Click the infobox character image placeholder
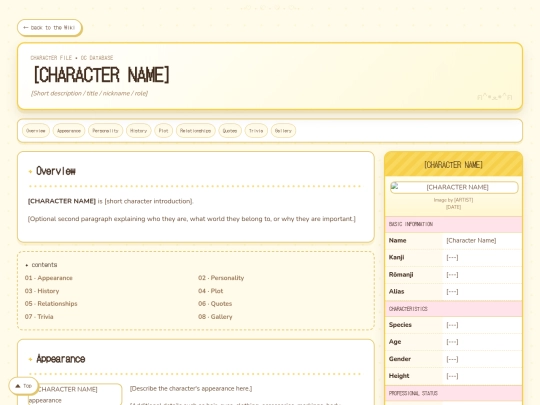This screenshot has width=540, height=405. pos(454,187)
